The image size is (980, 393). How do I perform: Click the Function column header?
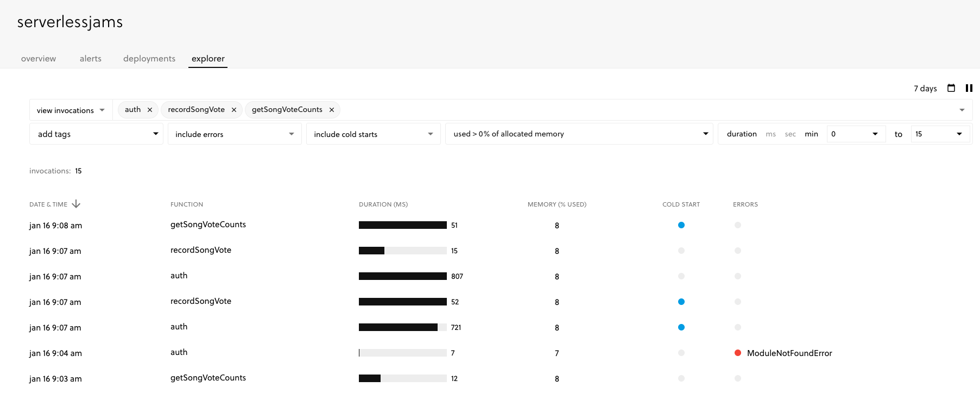coord(187,204)
